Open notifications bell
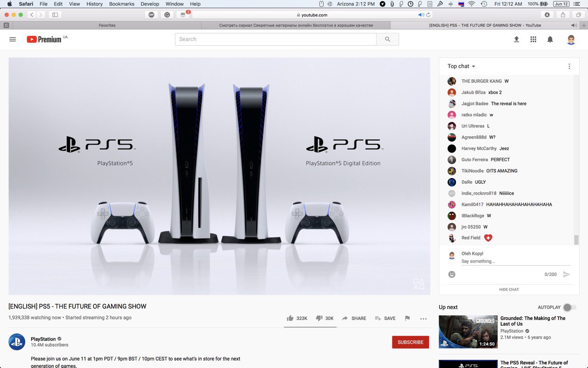Viewport: 588px width, 368px height. coord(550,40)
